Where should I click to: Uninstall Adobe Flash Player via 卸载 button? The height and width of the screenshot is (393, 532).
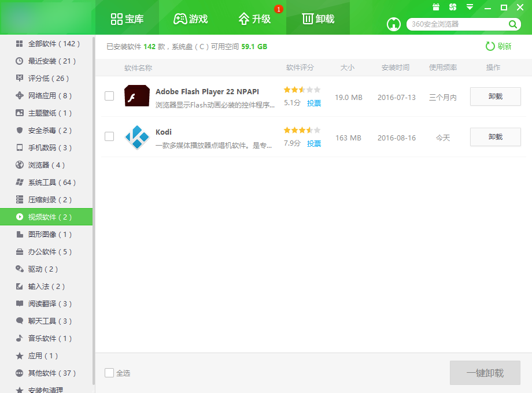[x=496, y=97]
